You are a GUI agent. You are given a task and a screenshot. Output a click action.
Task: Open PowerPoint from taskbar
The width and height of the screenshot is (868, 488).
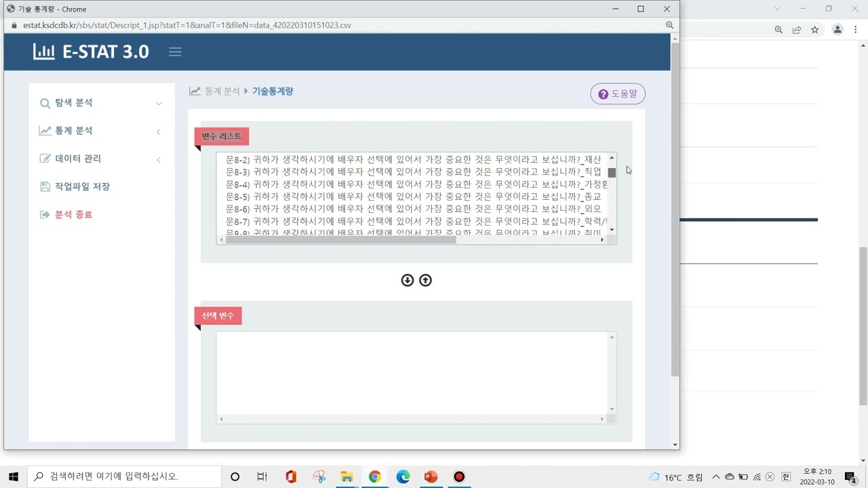click(x=431, y=476)
